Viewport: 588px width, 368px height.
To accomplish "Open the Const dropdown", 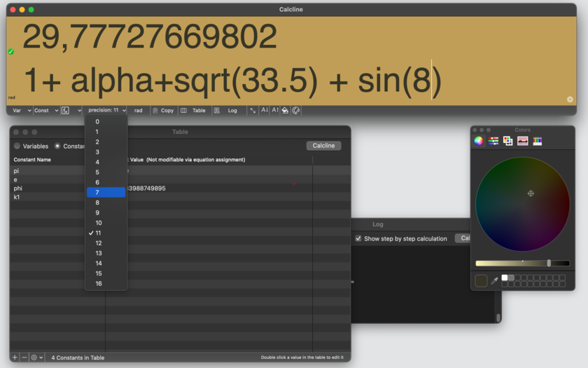I will coord(46,111).
